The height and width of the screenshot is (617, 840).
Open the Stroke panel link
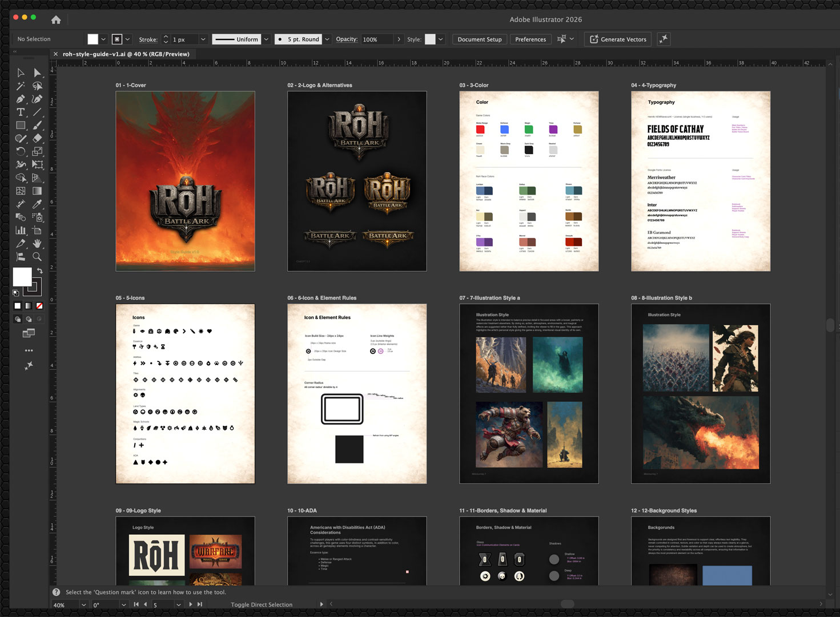point(148,39)
